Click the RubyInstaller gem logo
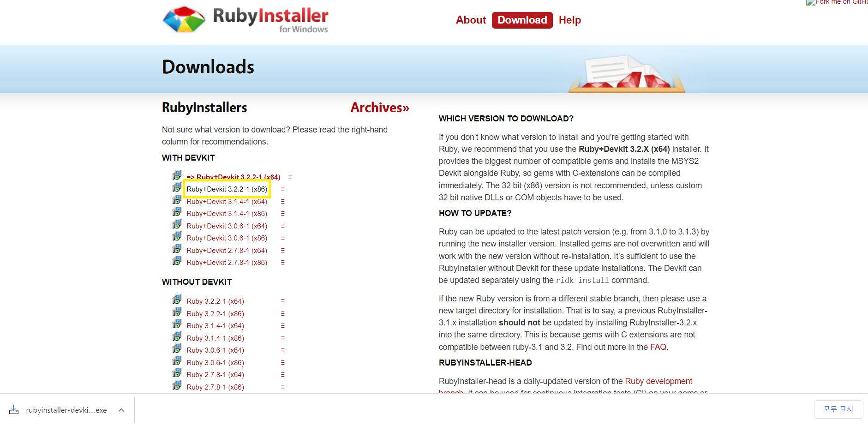 [184, 19]
